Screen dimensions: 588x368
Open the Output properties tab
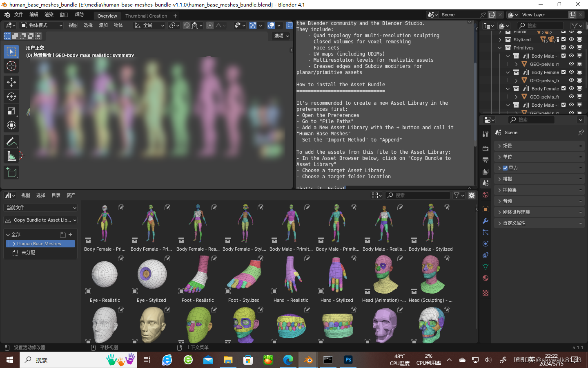point(486,160)
